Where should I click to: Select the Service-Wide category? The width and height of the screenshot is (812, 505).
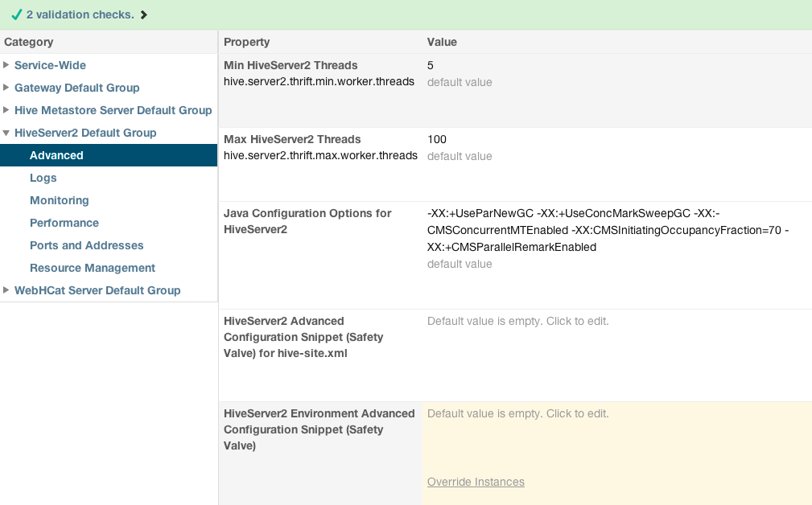[50, 65]
